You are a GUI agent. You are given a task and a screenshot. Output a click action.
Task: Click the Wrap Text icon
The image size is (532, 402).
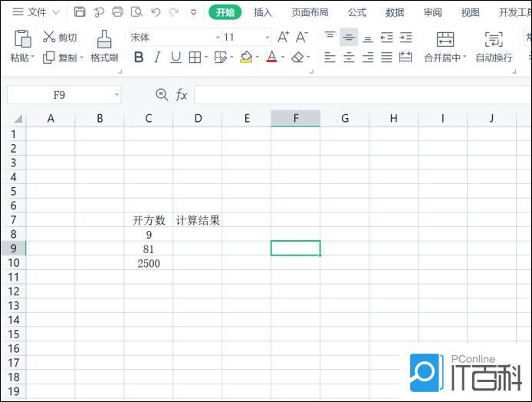[x=494, y=39]
